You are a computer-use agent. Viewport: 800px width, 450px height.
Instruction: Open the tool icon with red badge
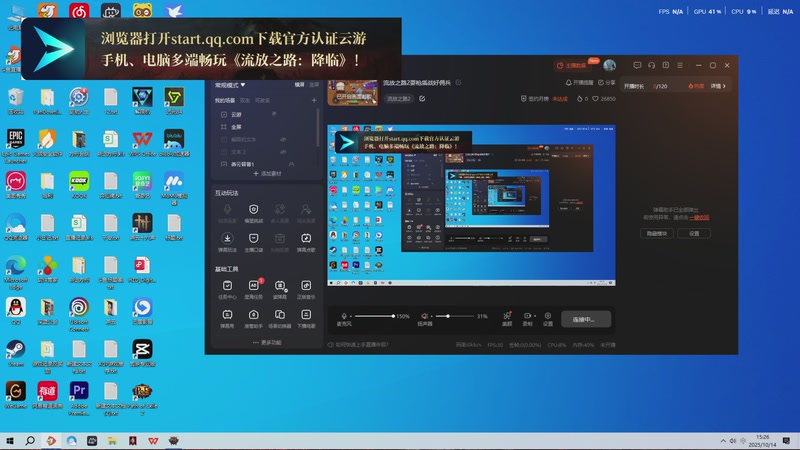click(x=254, y=289)
